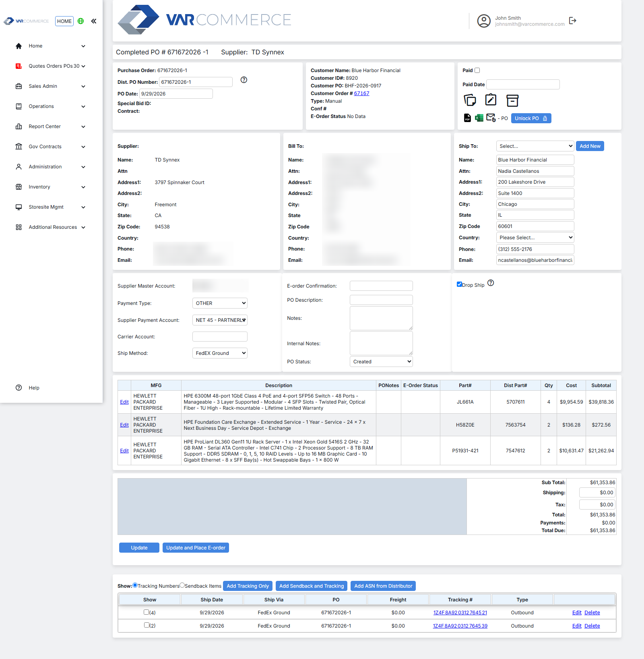Open the Country Please Select dropdown
Viewport: 644px width, 659px height.
(x=535, y=238)
